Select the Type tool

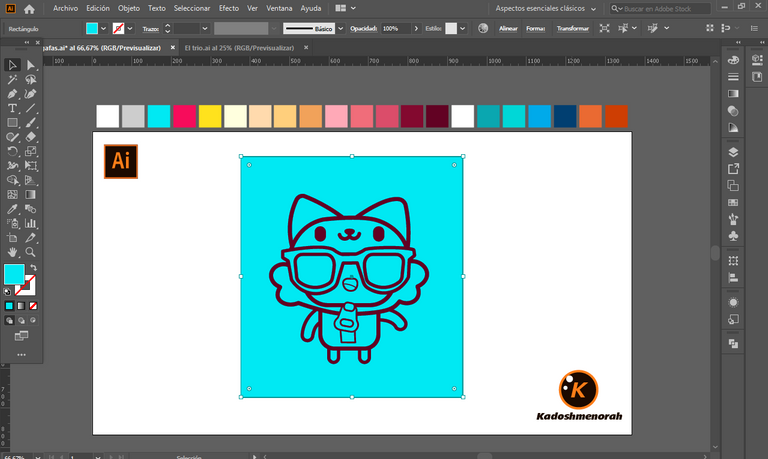pos(12,108)
